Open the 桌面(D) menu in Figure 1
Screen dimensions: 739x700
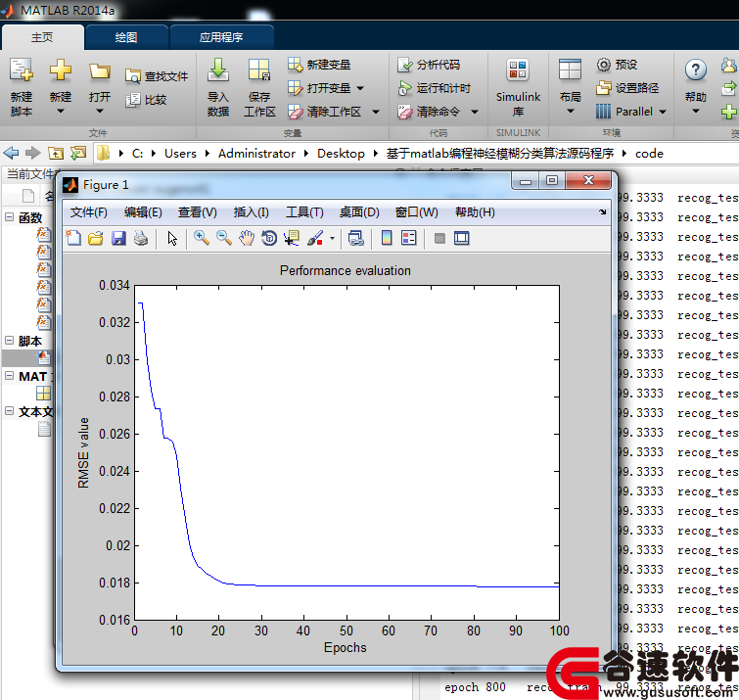359,212
